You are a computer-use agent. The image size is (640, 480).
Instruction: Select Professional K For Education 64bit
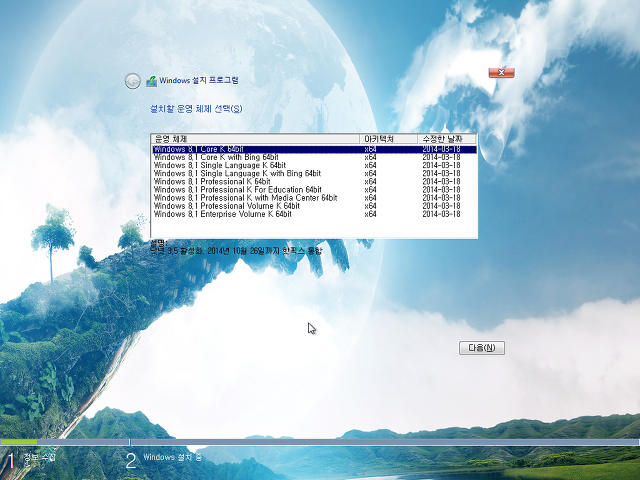(x=314, y=190)
